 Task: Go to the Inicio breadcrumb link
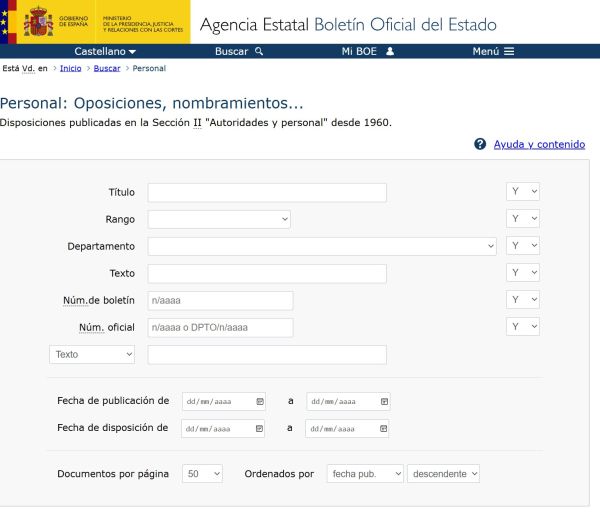point(70,68)
